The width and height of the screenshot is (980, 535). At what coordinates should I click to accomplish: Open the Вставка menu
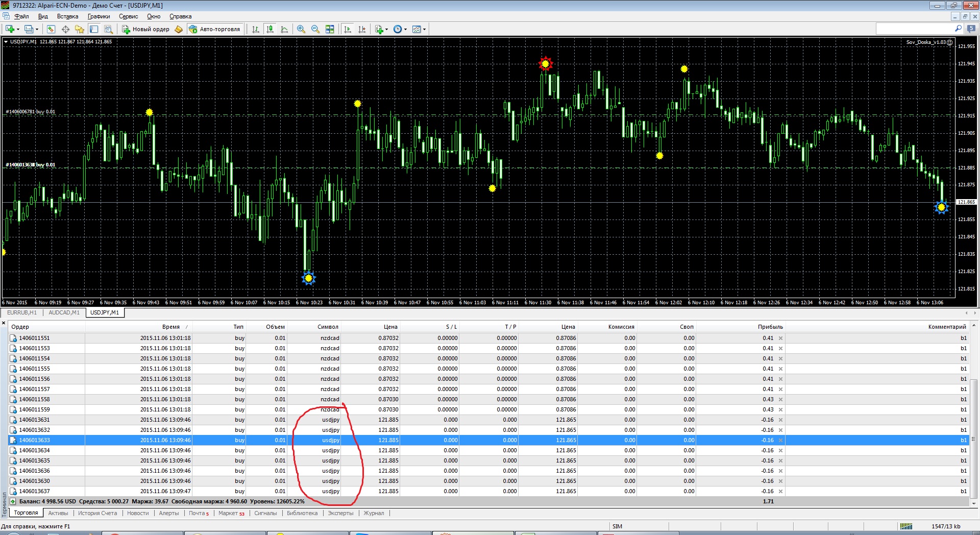pyautogui.click(x=67, y=16)
